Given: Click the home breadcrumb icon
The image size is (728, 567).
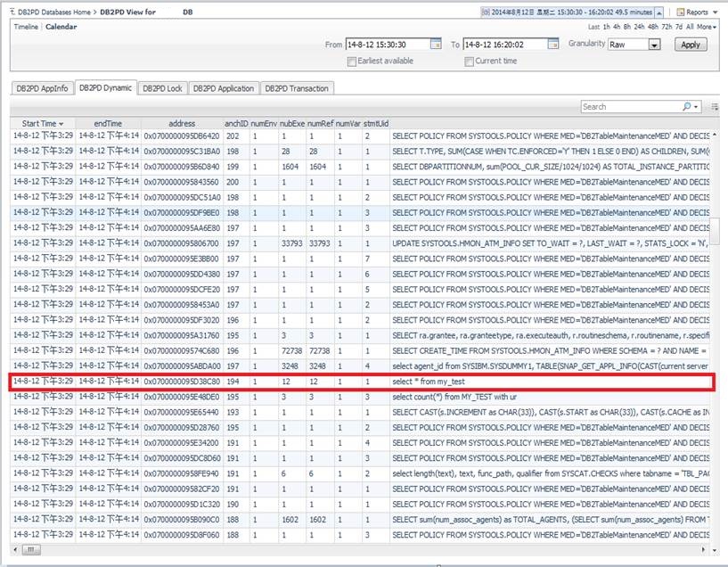Looking at the screenshot, I should (11, 12).
